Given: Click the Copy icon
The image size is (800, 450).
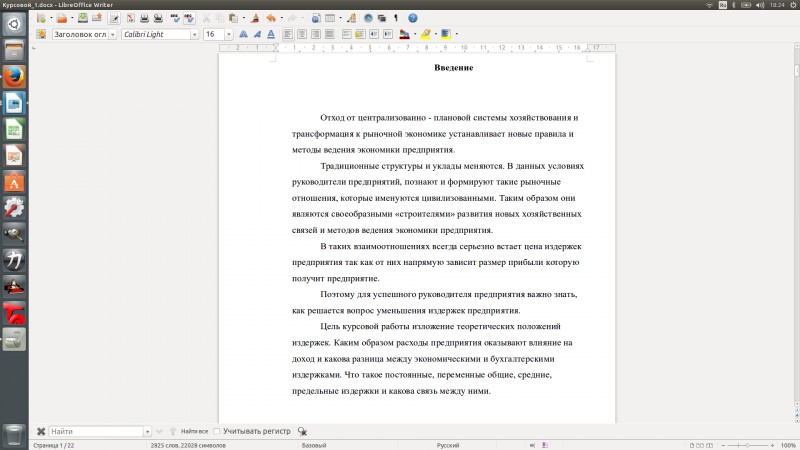Looking at the screenshot, I should click(220, 18).
